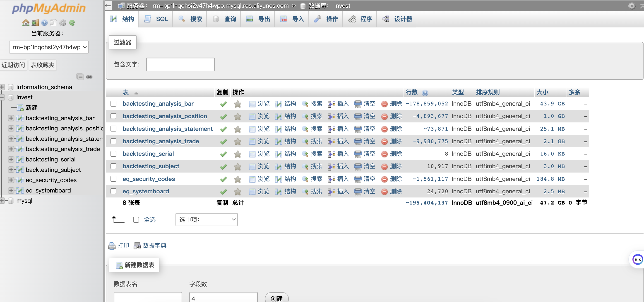Click the delete icon for eq_systemboard
The image size is (644, 302).
[384, 192]
